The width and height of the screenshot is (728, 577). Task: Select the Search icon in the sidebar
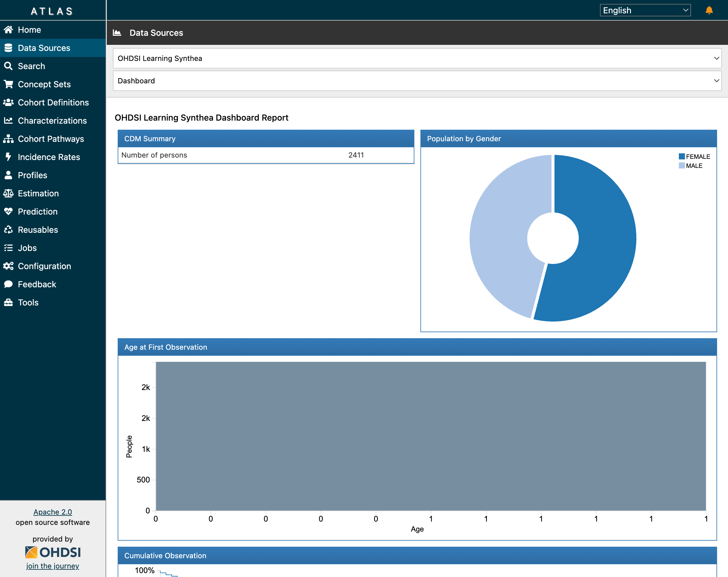9,66
